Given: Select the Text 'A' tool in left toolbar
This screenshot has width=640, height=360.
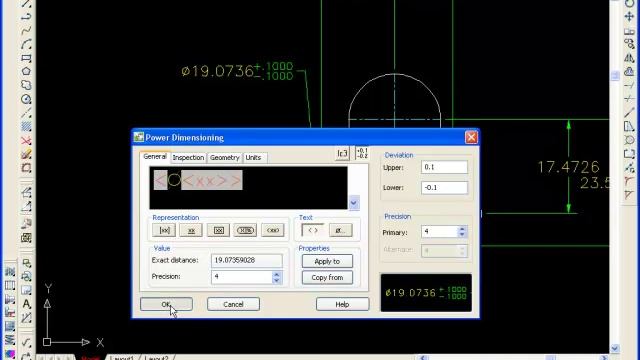Looking at the screenshot, I should point(26,304).
